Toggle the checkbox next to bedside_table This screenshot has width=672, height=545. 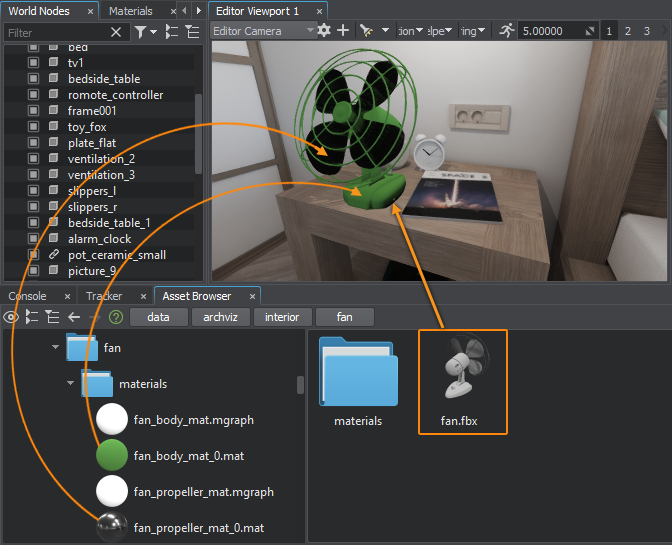point(33,79)
